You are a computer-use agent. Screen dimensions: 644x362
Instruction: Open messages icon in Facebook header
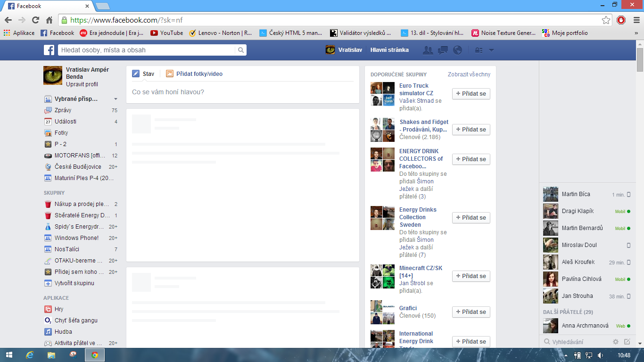443,50
